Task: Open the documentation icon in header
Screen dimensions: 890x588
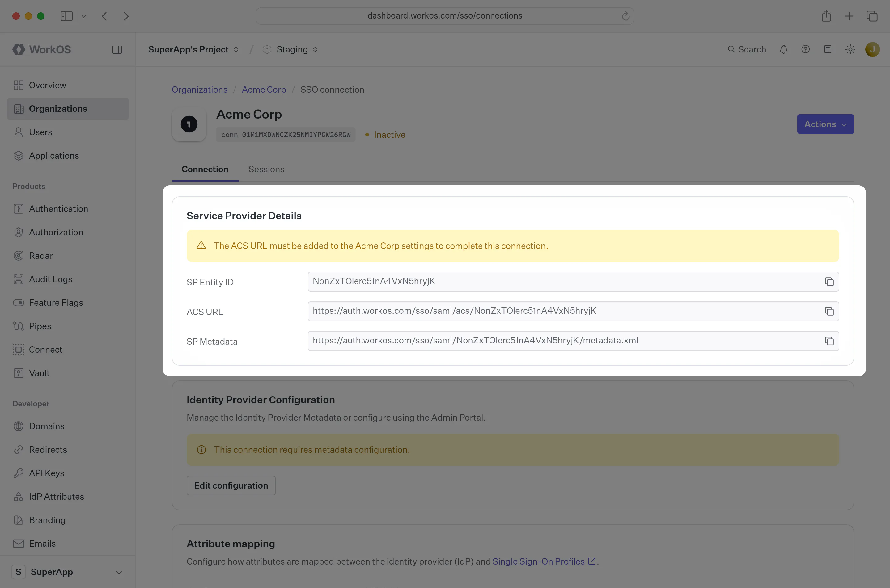Action: (x=828, y=49)
